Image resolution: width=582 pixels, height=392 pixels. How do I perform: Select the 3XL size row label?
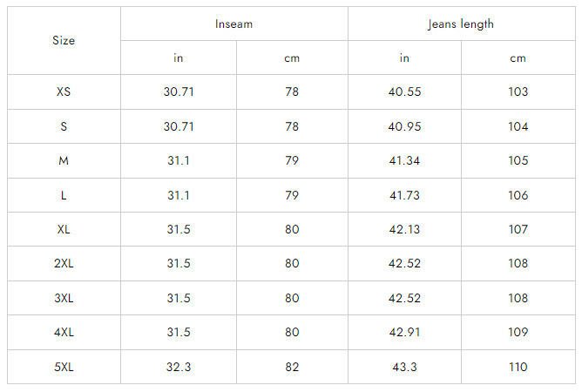64,298
